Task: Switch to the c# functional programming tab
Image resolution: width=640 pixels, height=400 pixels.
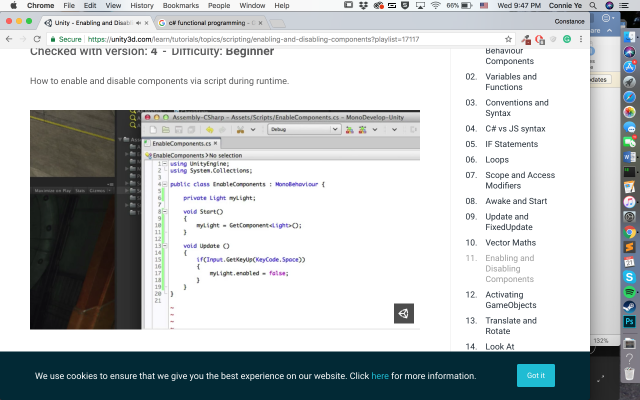Action: click(211, 23)
